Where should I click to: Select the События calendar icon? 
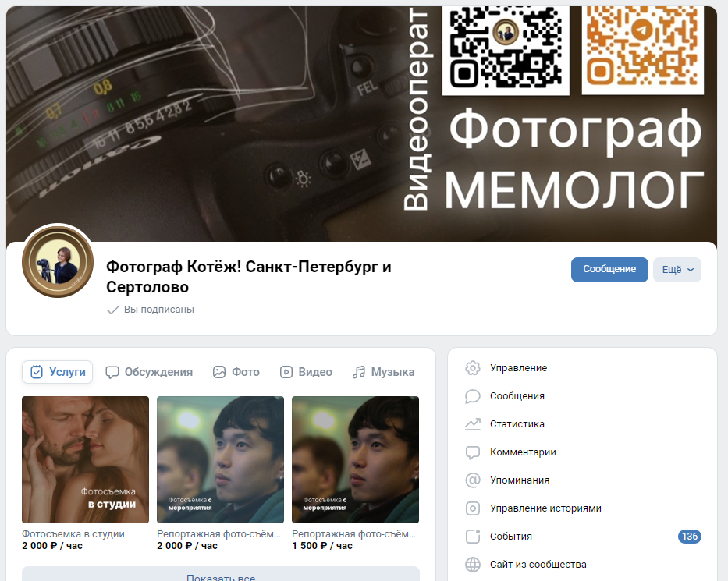[472, 537]
